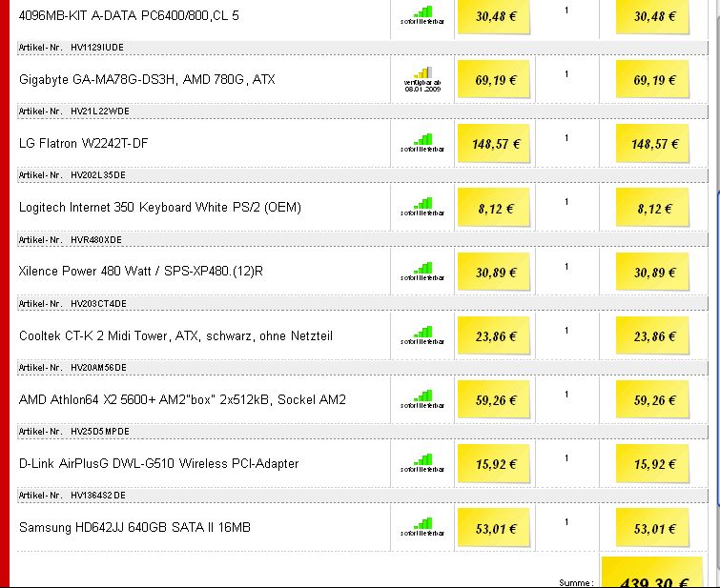Click row total 53,01 € for Samsung drive
This screenshot has height=588, width=720.
click(x=652, y=528)
